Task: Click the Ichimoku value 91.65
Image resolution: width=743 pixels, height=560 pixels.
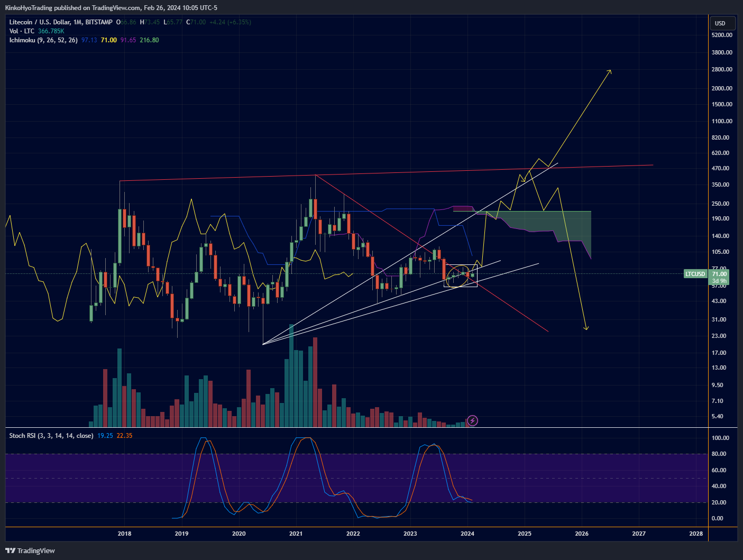Action: [x=128, y=40]
